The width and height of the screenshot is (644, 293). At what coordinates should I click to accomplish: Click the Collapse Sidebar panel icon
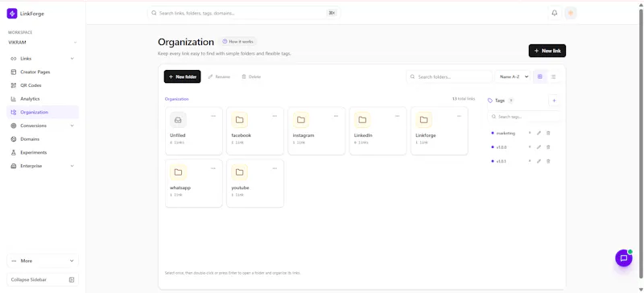[x=72, y=280]
